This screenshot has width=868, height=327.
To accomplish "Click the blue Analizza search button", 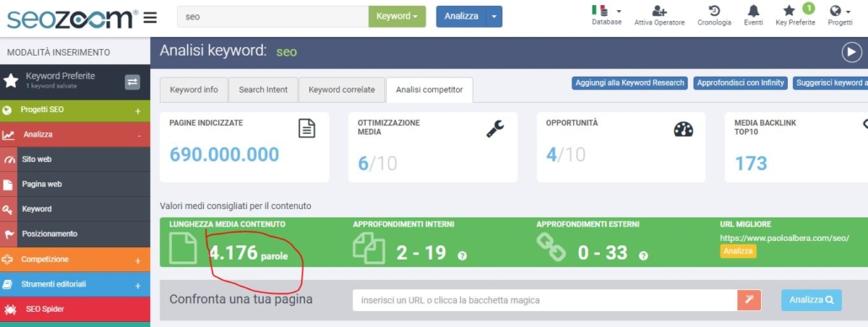I will coord(812,300).
